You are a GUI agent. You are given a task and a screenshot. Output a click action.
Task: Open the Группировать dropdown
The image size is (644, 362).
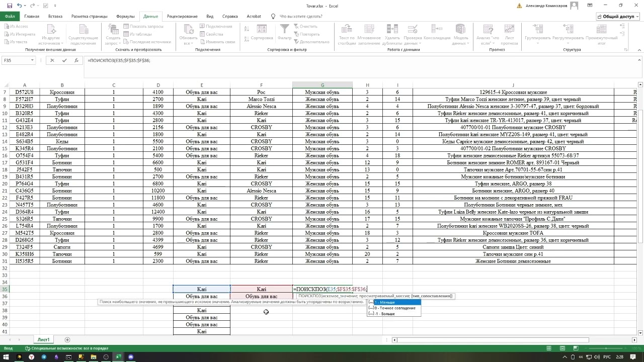click(538, 34)
